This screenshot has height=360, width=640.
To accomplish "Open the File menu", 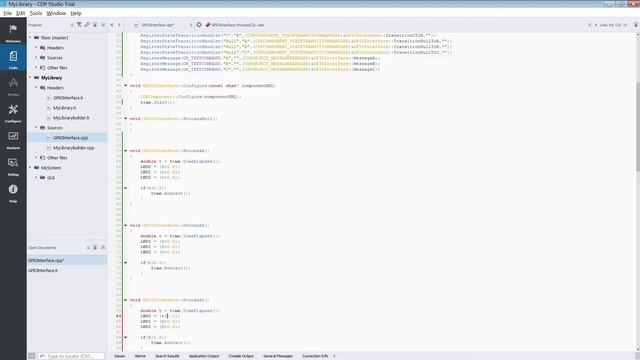I will pyautogui.click(x=7, y=13).
